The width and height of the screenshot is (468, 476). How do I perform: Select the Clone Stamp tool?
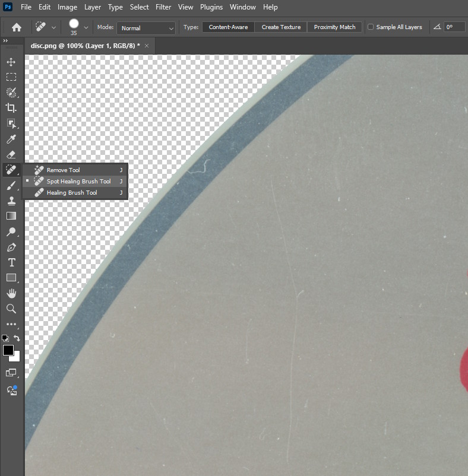11,201
